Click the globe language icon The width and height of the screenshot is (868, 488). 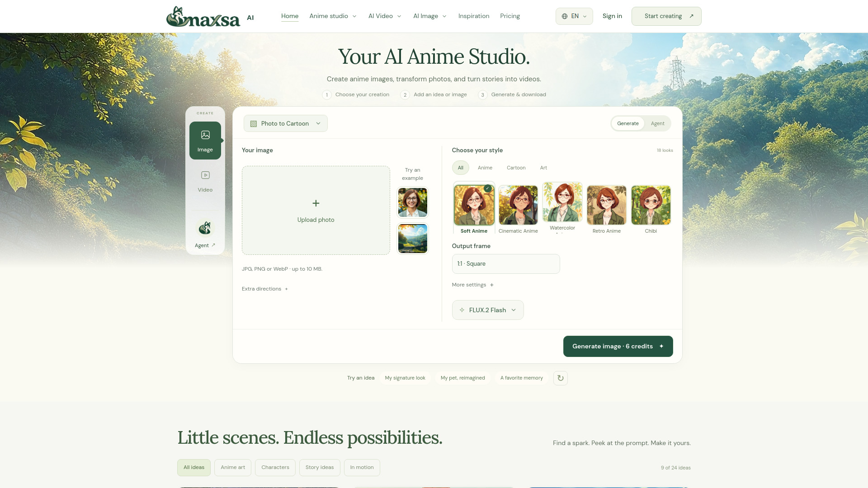pos(565,16)
